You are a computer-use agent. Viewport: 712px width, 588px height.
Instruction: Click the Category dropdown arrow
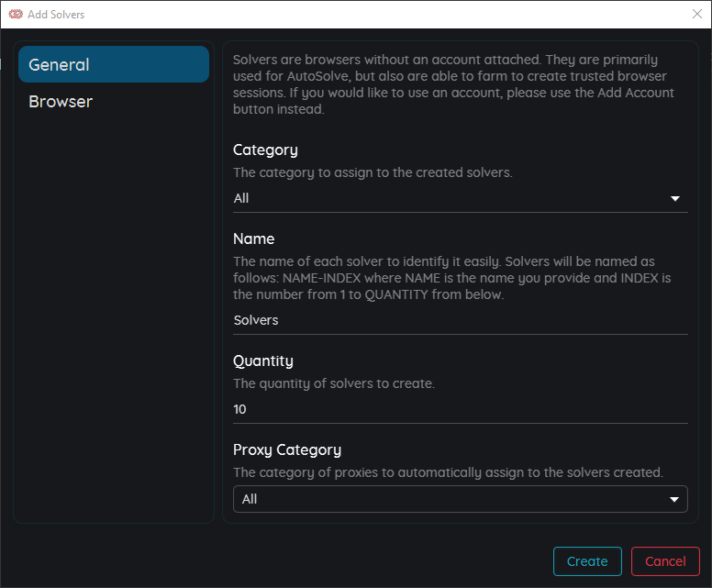point(674,198)
